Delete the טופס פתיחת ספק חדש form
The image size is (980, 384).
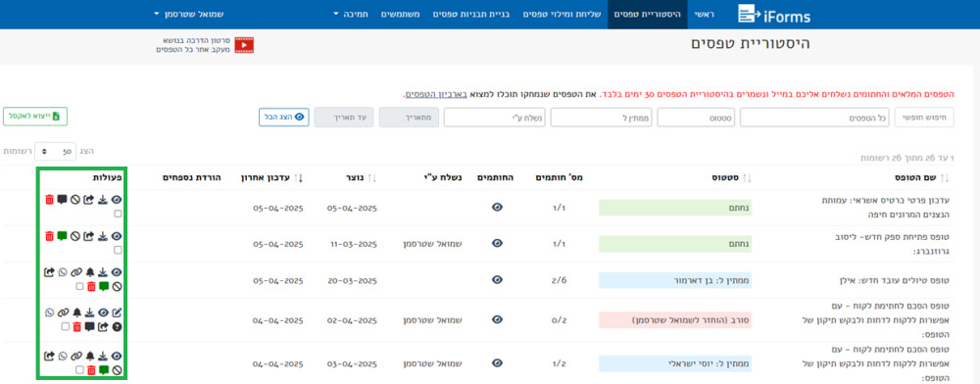point(49,236)
